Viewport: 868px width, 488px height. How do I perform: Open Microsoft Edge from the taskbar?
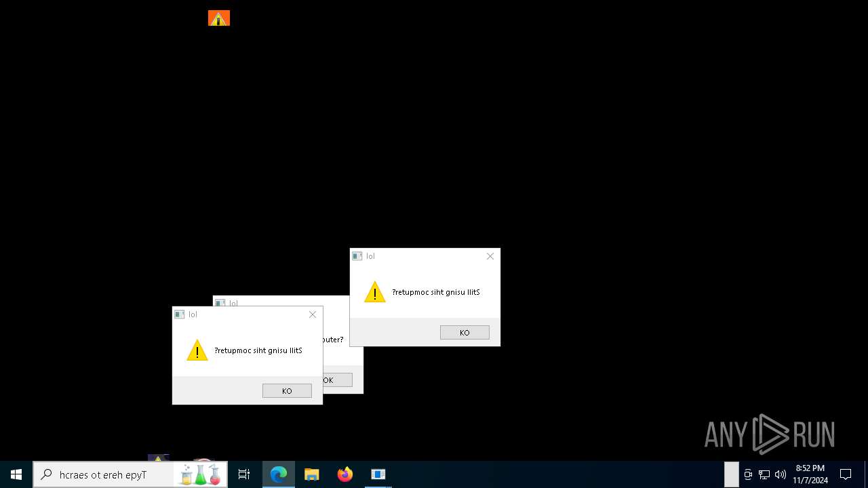(x=279, y=474)
